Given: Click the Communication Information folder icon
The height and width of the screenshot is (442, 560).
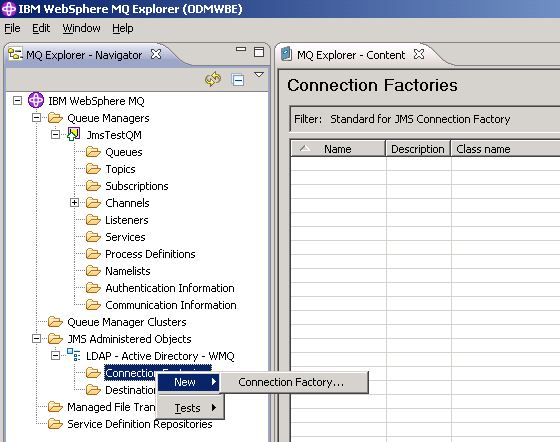Looking at the screenshot, I should coord(93,305).
